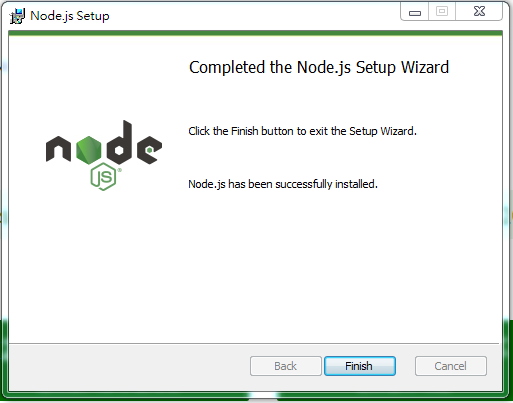Click the horizontal separator above the buttons

coord(254,343)
